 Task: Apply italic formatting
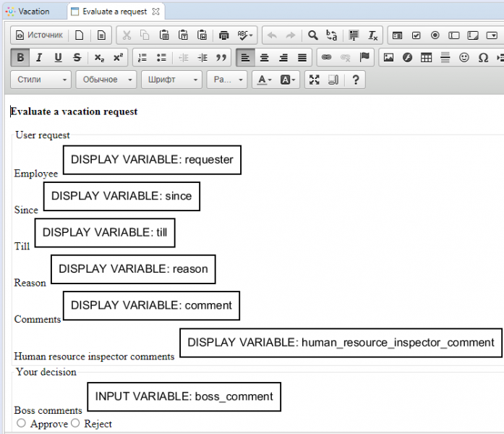[39, 58]
